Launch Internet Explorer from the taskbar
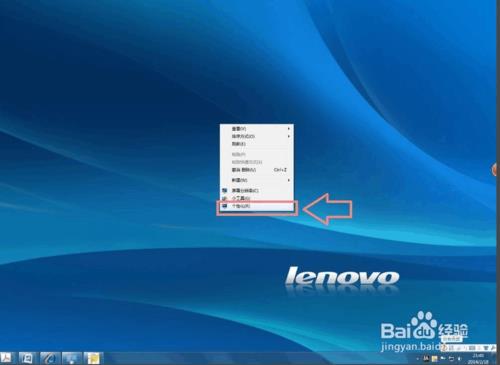500x365 pixels. point(50,358)
